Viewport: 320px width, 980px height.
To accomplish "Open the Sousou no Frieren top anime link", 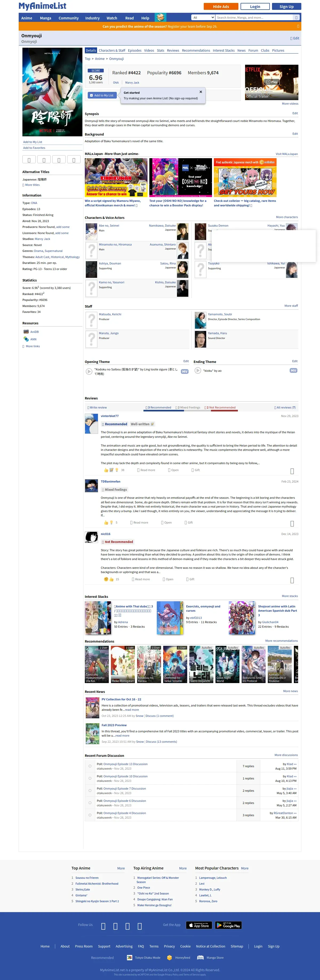I will click(x=87, y=878).
